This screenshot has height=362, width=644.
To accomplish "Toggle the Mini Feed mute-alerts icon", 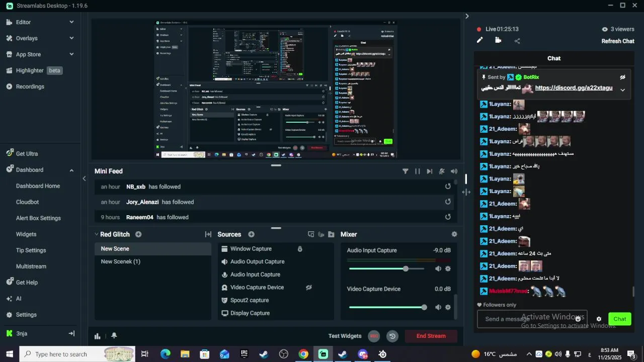I will [x=442, y=171].
